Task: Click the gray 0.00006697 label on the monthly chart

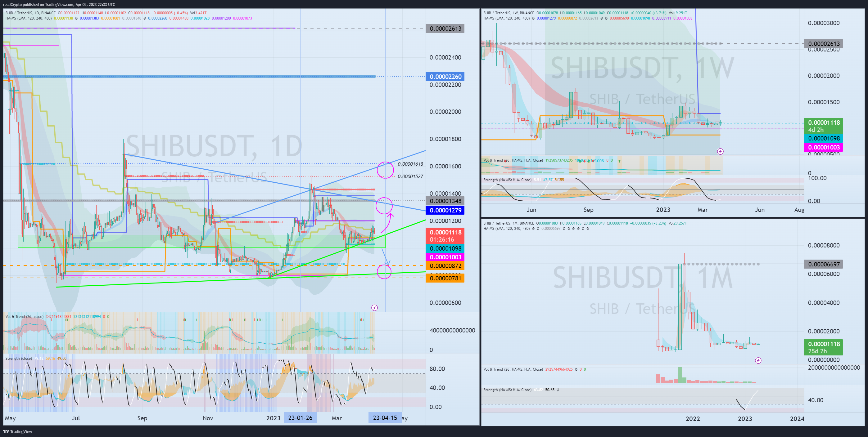Action: point(824,264)
